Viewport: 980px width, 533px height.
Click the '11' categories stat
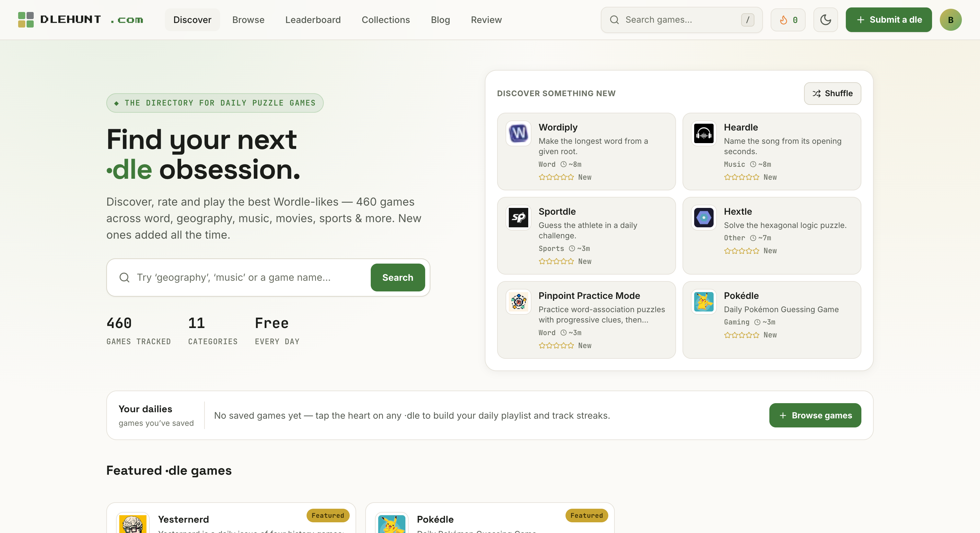(x=196, y=323)
